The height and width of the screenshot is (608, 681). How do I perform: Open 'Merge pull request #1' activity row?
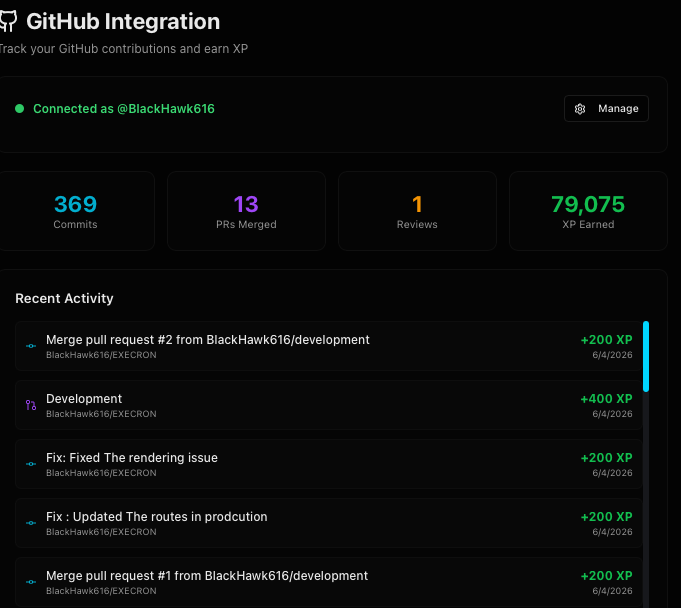coord(329,582)
